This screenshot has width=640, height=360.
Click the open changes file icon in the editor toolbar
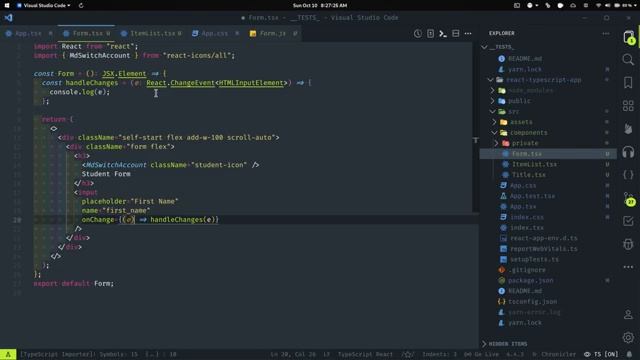tap(430, 33)
